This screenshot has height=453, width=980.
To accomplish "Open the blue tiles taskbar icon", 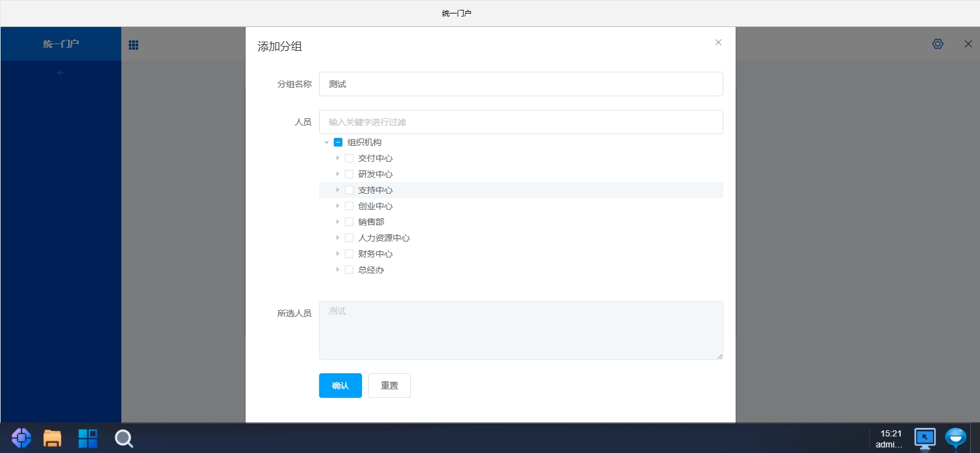I will pos(88,438).
